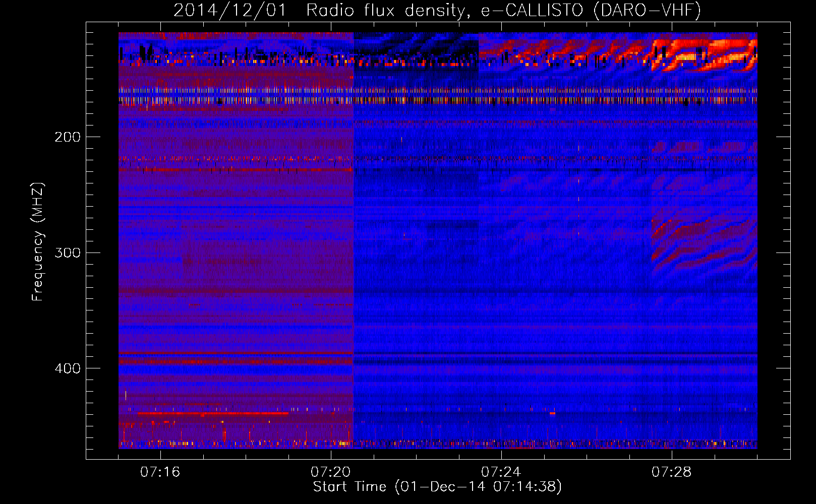Image resolution: width=816 pixels, height=504 pixels.
Task: Click the Frequency (MHZ) axis label
Action: click(38, 242)
